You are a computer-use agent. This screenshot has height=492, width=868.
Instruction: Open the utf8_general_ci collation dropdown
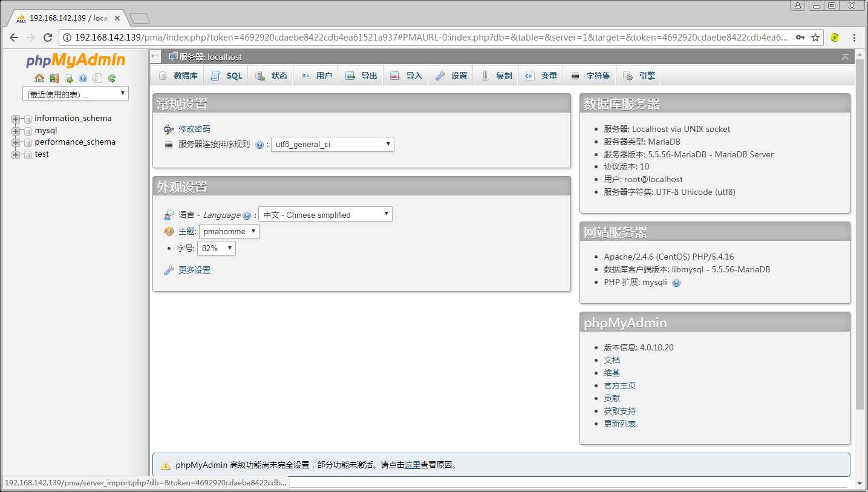[x=332, y=145]
